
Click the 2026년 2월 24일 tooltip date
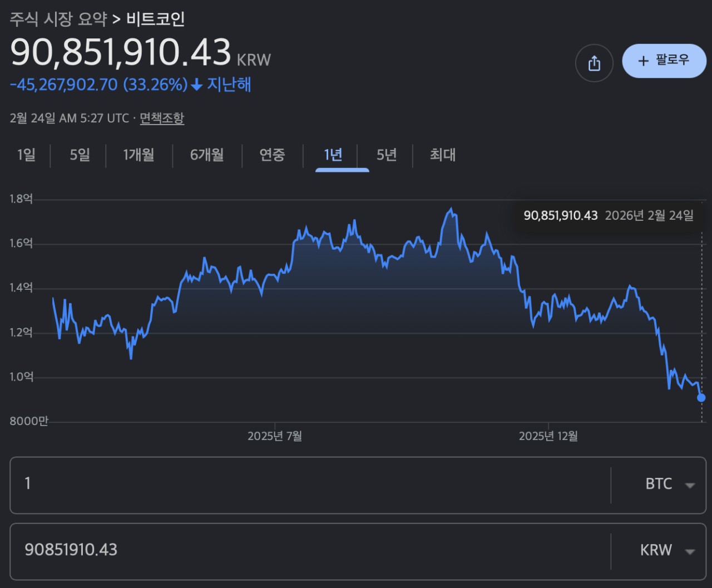tap(649, 216)
